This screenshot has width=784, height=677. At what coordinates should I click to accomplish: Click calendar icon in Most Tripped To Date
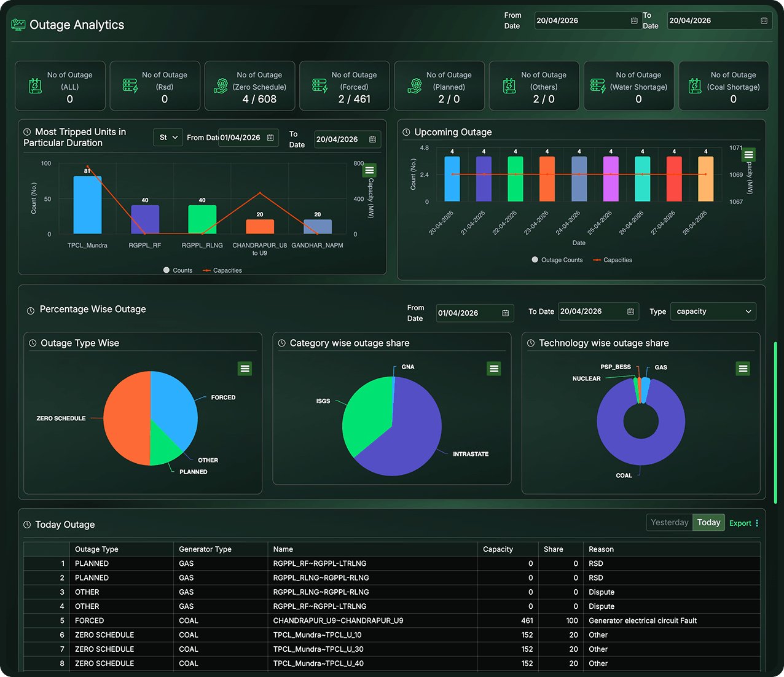372,139
